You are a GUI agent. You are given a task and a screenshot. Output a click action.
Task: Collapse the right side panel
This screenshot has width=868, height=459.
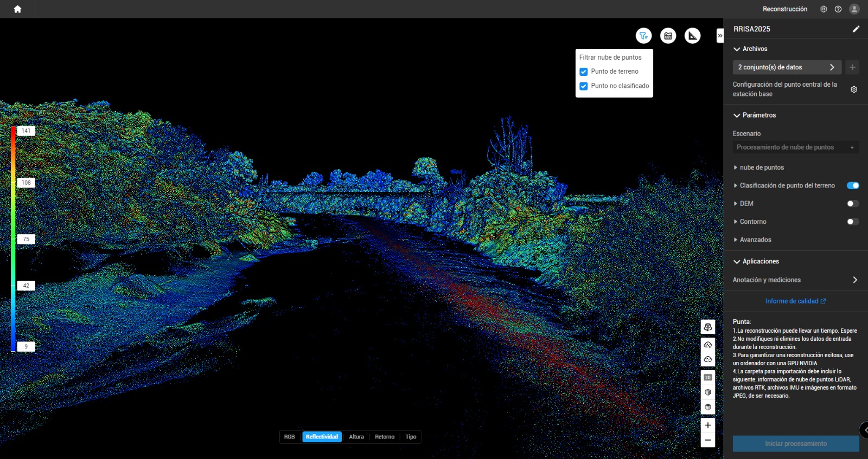[x=720, y=36]
